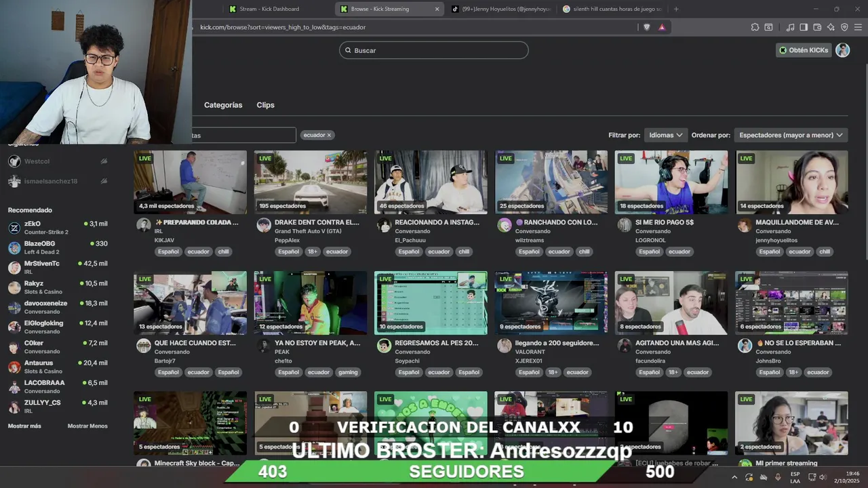Image resolution: width=868 pixels, height=488 pixels.
Task: Expand the Idiomas filter dropdown
Action: [665, 135]
